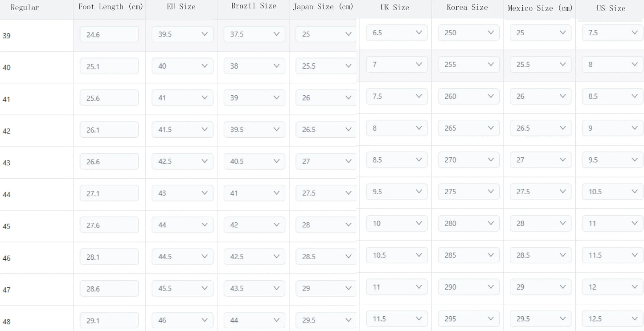Edit the Foot Length 26.1 field
Image resolution: width=644 pixels, height=331 pixels.
(109, 130)
